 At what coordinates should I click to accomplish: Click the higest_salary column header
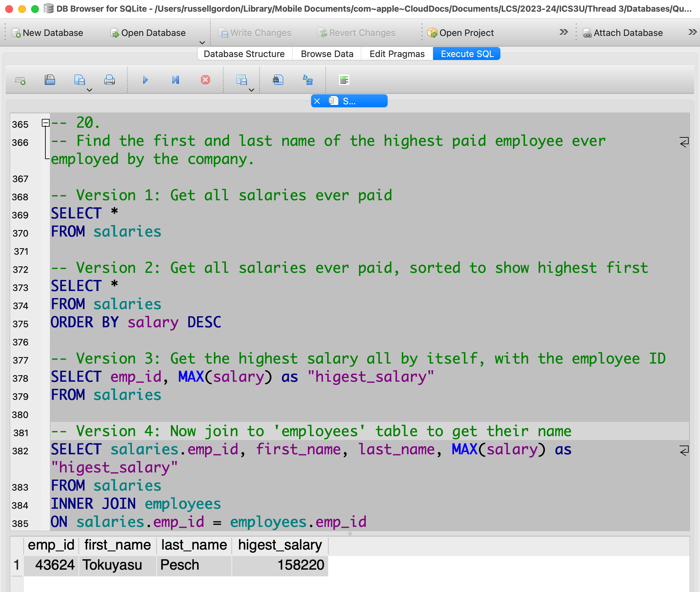click(280, 545)
